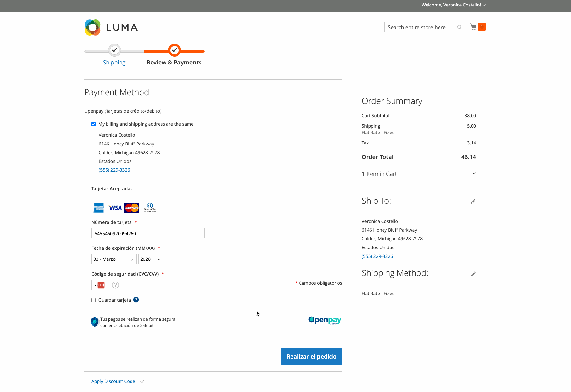
Task: Go back to the Shipping step
Action: (114, 62)
